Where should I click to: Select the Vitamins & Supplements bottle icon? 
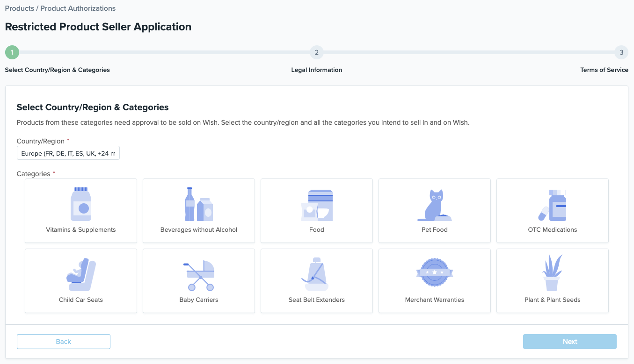pyautogui.click(x=81, y=204)
